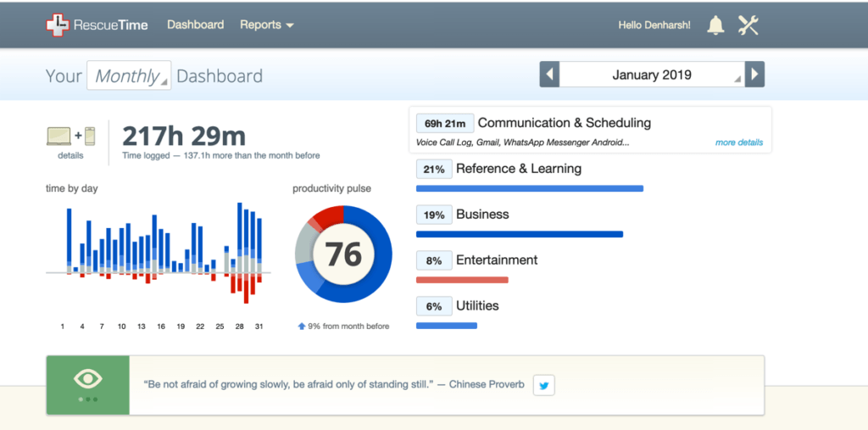The width and height of the screenshot is (868, 430).
Task: Open the tools and settings icon
Action: [748, 25]
